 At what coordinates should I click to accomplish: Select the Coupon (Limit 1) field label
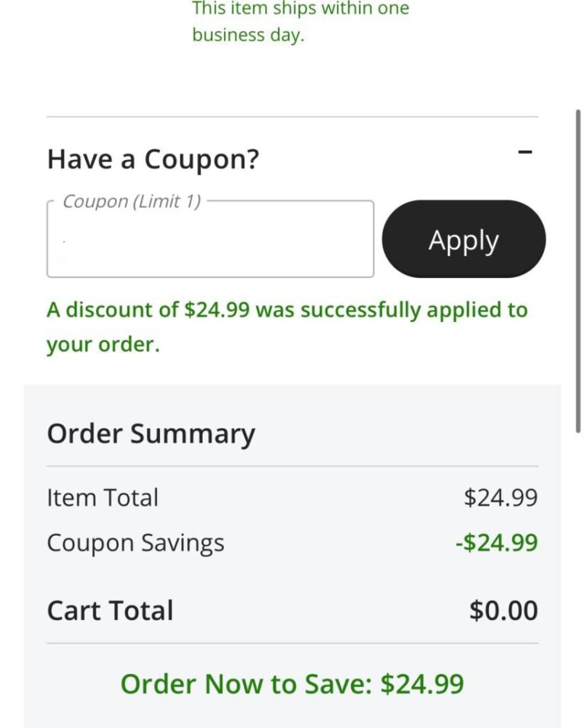[x=131, y=200]
